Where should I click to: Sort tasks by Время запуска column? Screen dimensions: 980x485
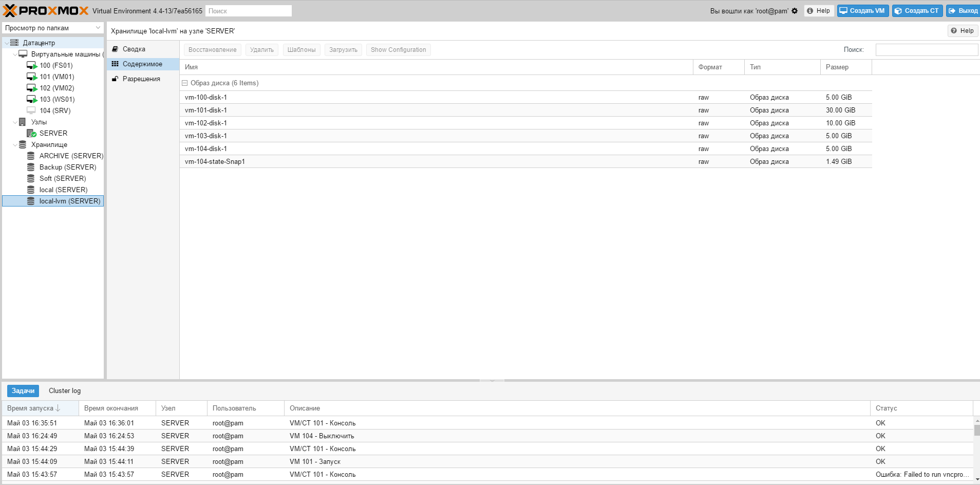[40, 408]
